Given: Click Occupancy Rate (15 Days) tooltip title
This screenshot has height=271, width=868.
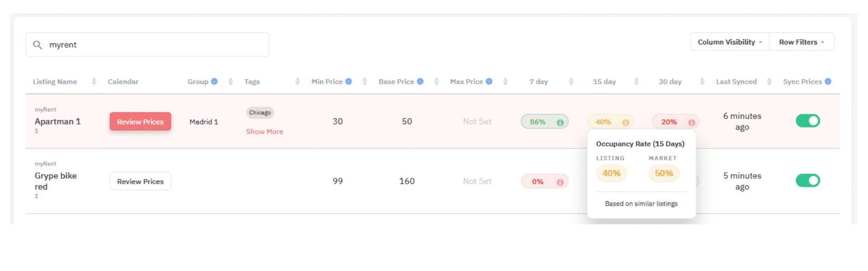Looking at the screenshot, I should pos(640,144).
